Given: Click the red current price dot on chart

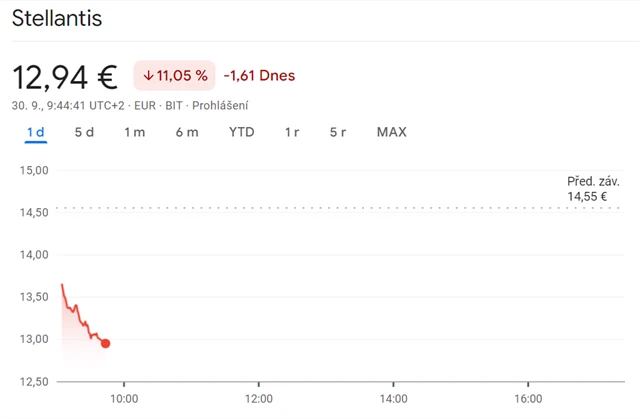Looking at the screenshot, I should (x=106, y=344).
